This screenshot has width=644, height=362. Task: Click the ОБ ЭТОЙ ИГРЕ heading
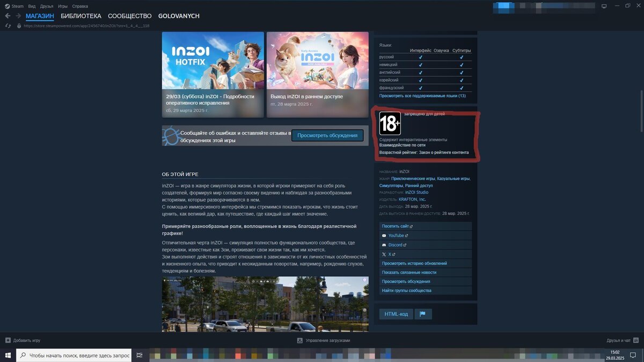tap(180, 174)
